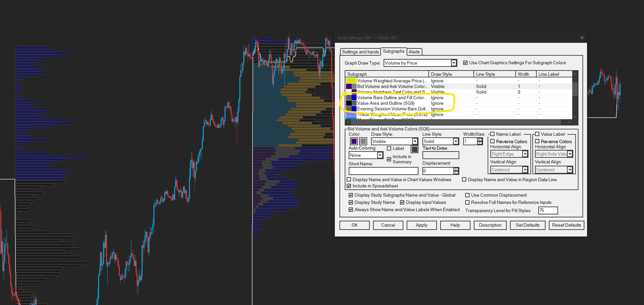Click the Apply button

421,225
